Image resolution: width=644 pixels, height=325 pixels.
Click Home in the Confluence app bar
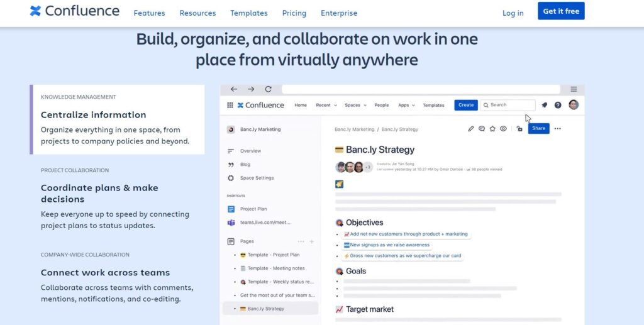(301, 105)
